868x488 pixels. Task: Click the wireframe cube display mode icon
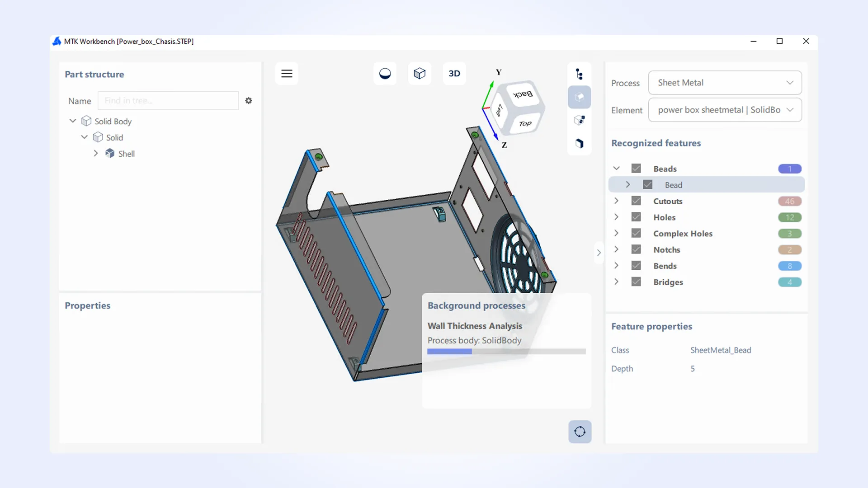420,73
